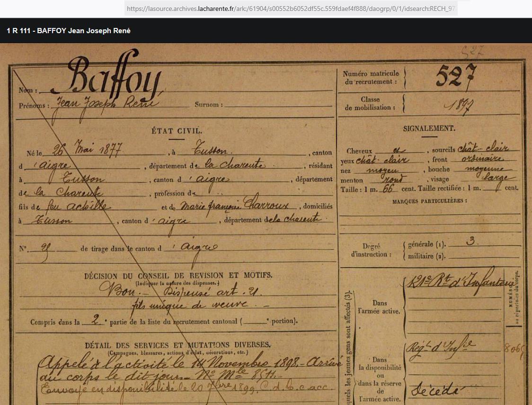Click the 'Compris dans la 2e partie' line
532x405 pixels.
pos(164,321)
